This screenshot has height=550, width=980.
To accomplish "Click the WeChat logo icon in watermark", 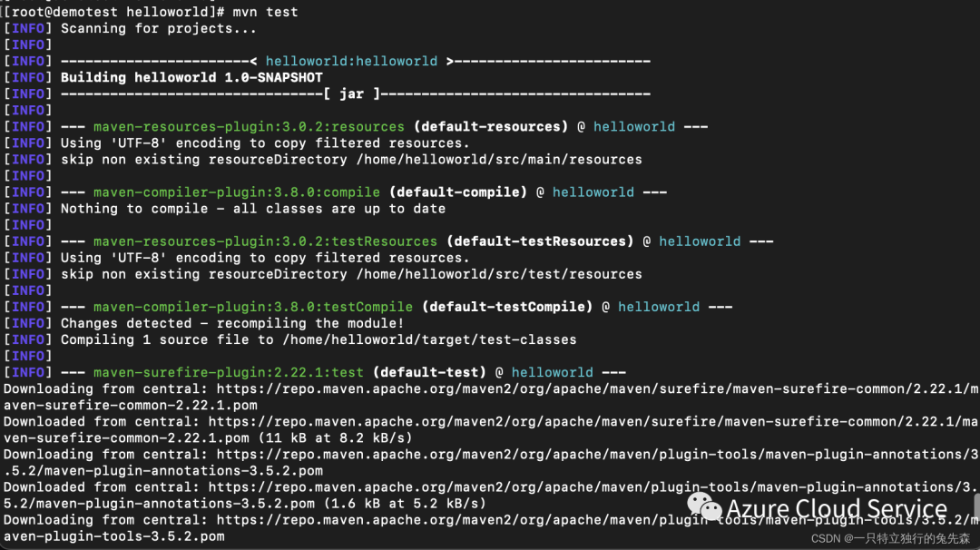I will [704, 506].
